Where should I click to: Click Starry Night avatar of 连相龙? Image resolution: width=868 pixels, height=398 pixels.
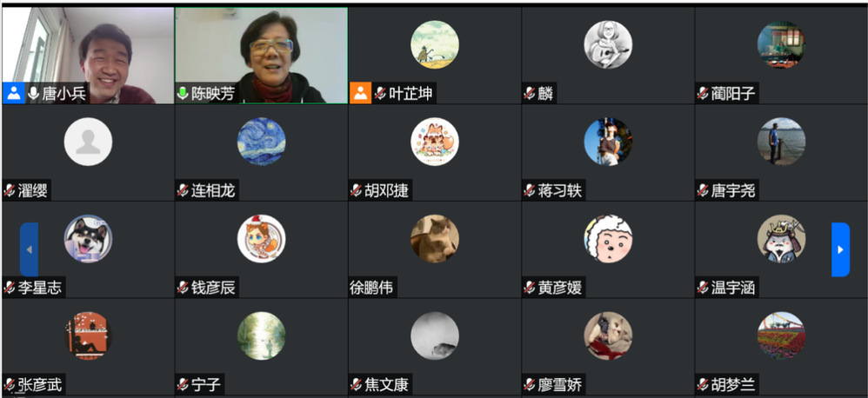point(261,142)
